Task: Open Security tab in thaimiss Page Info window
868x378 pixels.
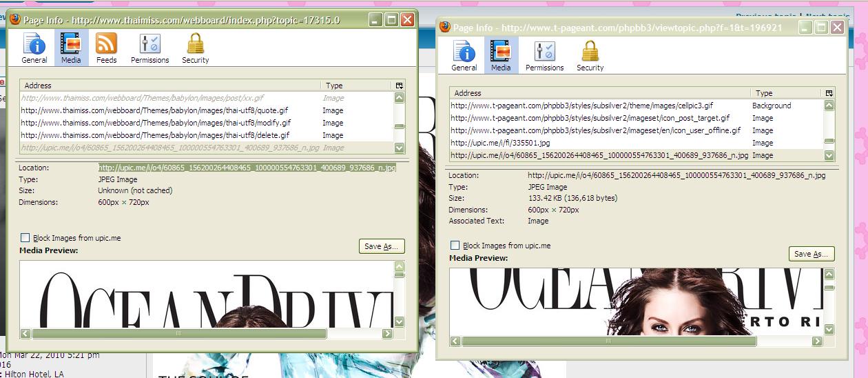Action: 196,49
